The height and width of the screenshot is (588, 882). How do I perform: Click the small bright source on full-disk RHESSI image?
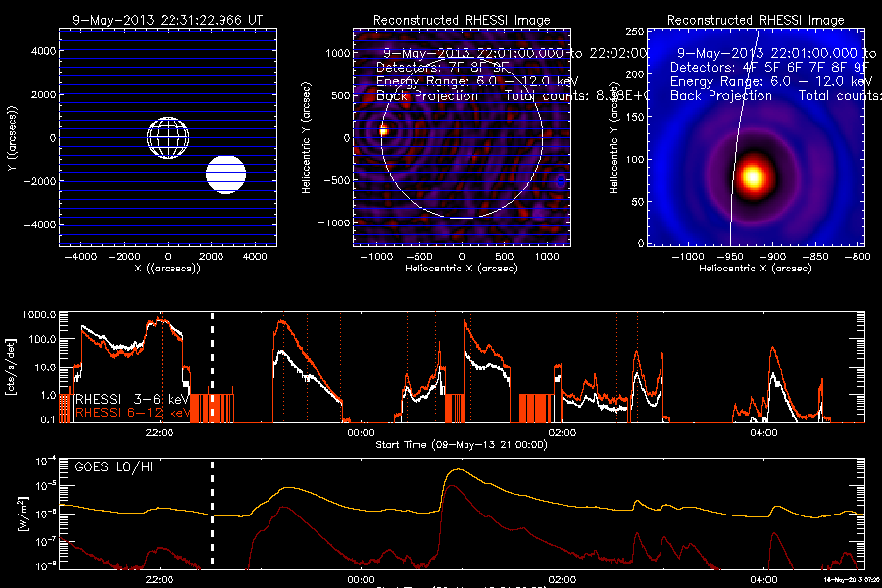tap(383, 131)
